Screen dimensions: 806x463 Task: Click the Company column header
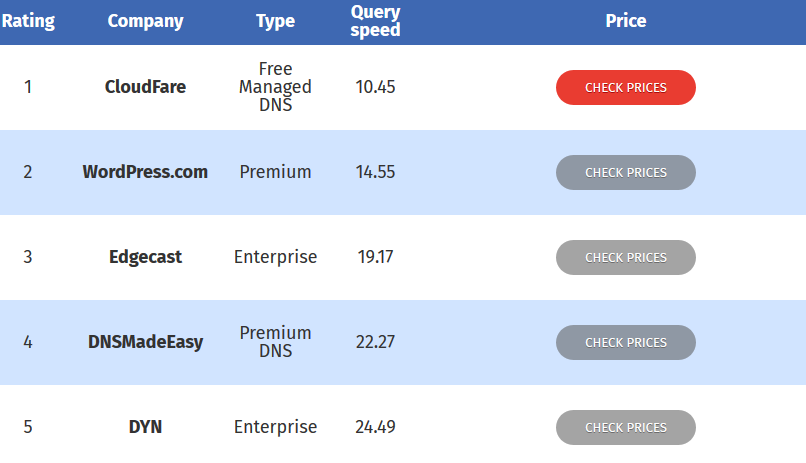click(145, 21)
